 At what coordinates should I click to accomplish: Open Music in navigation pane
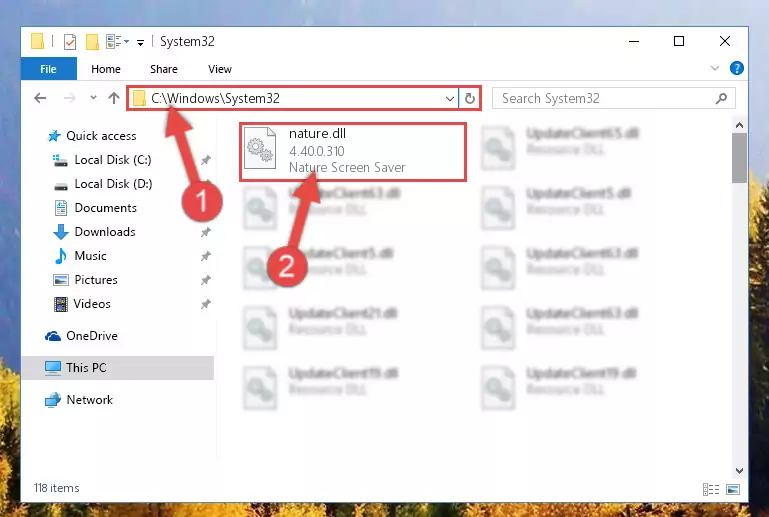tap(90, 256)
